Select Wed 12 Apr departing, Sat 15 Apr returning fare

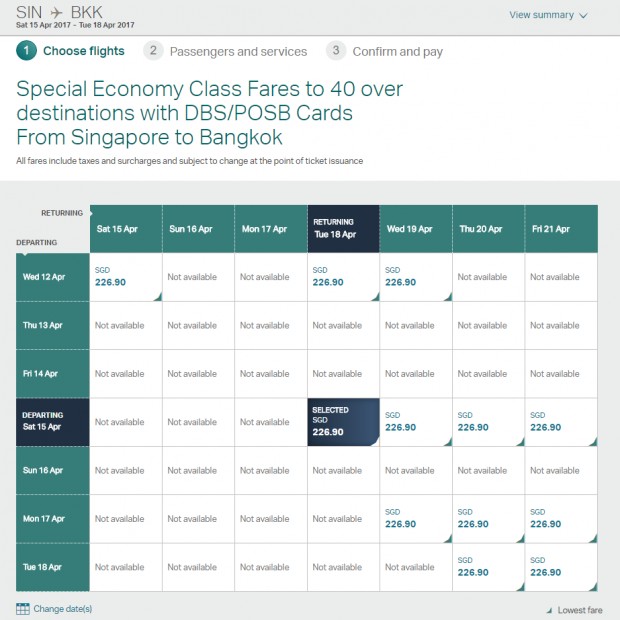coord(126,277)
